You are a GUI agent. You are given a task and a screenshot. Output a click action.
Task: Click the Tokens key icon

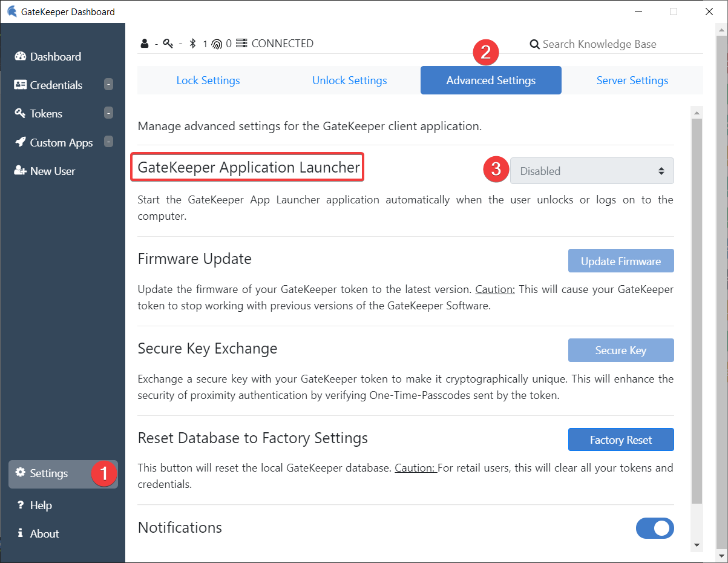click(x=20, y=113)
